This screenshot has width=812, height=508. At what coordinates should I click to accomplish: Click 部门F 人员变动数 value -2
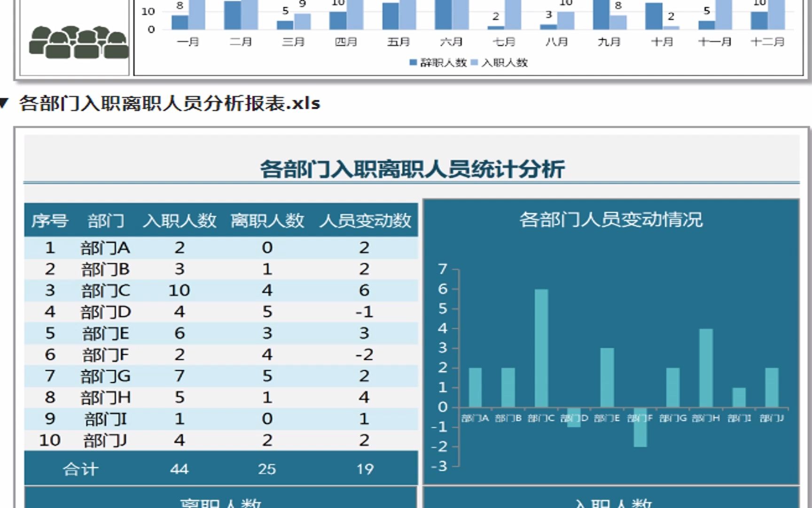(x=364, y=355)
